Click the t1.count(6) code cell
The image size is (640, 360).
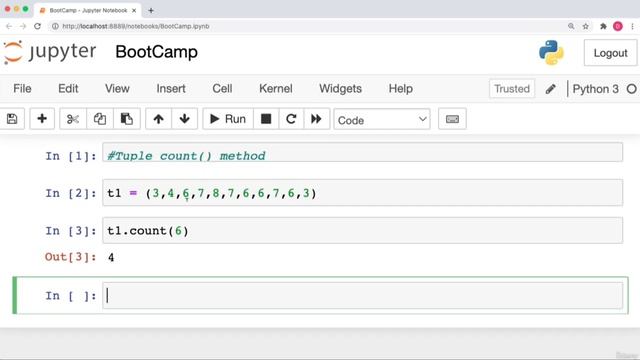[x=362, y=231]
